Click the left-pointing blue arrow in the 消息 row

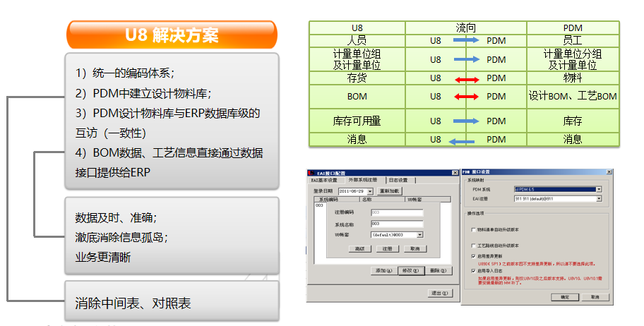point(461,142)
